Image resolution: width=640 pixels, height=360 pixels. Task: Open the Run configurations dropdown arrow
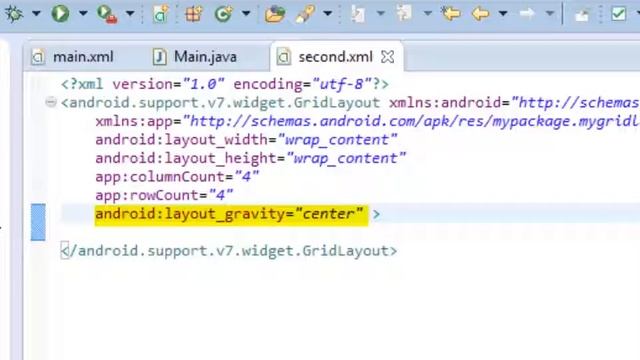tap(83, 13)
